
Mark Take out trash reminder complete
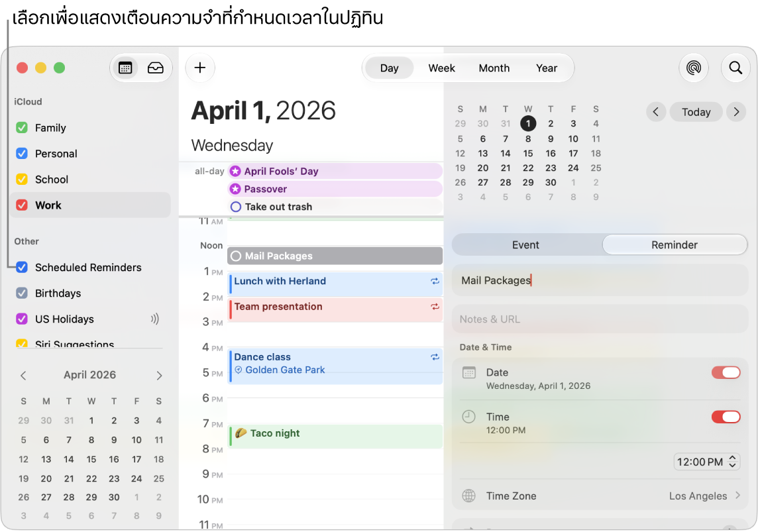[x=236, y=207]
